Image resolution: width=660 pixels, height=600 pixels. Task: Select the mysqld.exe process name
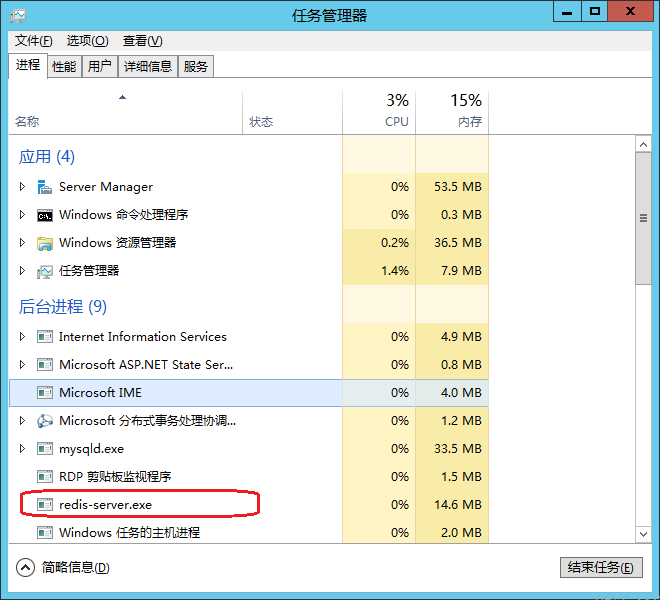pyautogui.click(x=91, y=449)
